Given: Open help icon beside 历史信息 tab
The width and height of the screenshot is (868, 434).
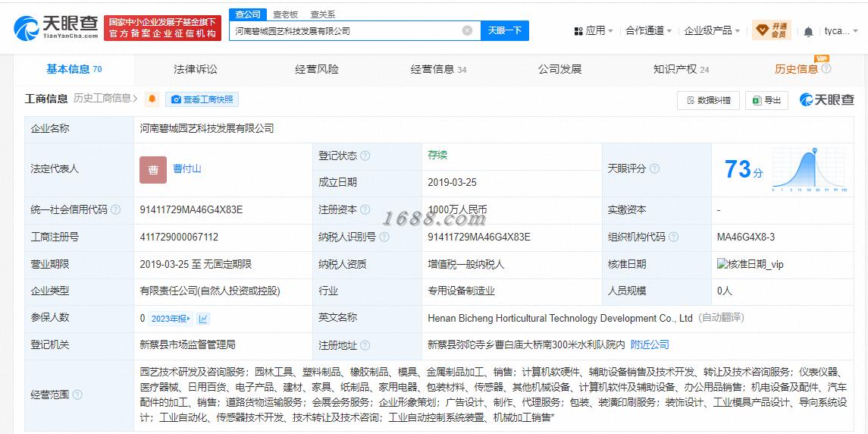Looking at the screenshot, I should tap(826, 69).
